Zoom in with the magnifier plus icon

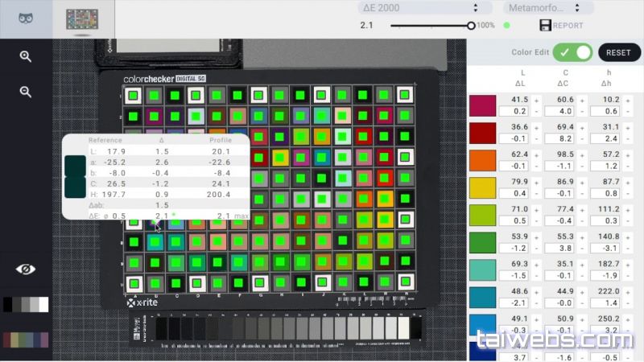[x=26, y=56]
